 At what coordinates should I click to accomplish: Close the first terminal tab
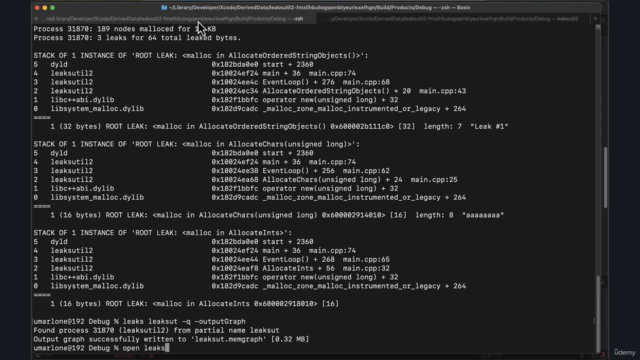click(x=36, y=19)
